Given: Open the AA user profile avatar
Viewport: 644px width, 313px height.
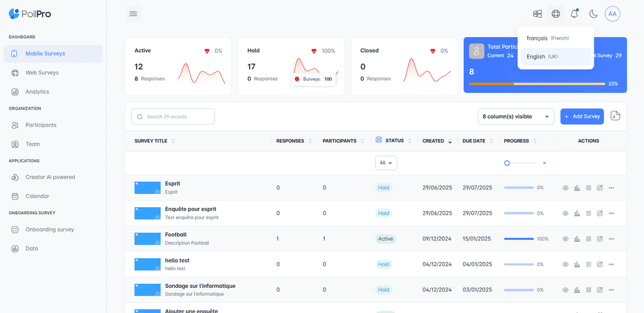Looking at the screenshot, I should pos(612,14).
